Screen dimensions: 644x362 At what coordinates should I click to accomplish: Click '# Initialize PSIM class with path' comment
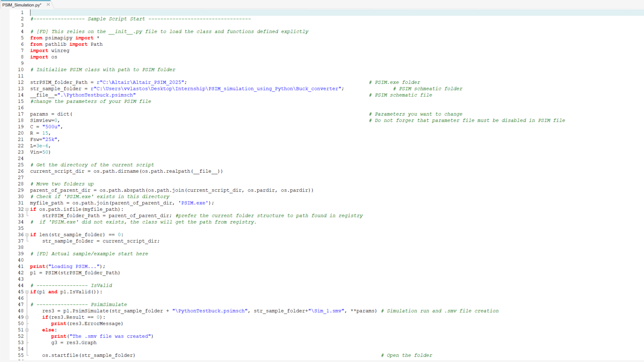coord(103,70)
